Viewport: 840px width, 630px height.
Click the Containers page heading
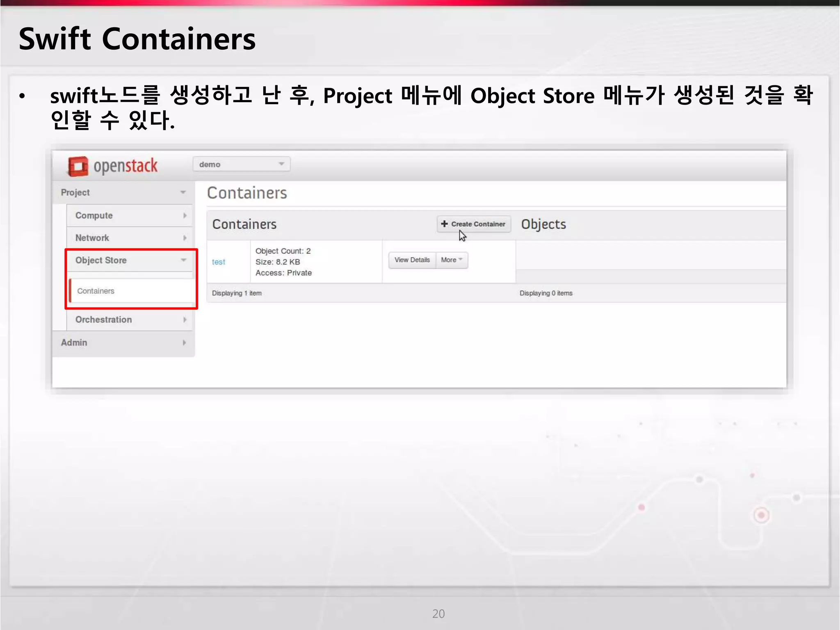[247, 193]
